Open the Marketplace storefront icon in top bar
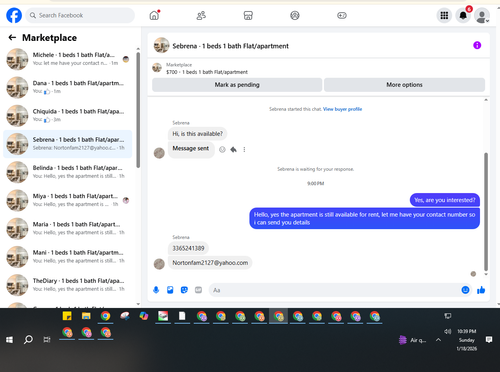This screenshot has width=500, height=372. click(248, 15)
